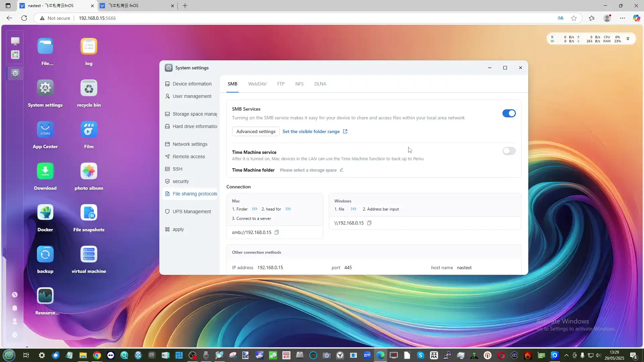Launch the File snapshots app
This screenshot has width=644, height=362.
89,213
